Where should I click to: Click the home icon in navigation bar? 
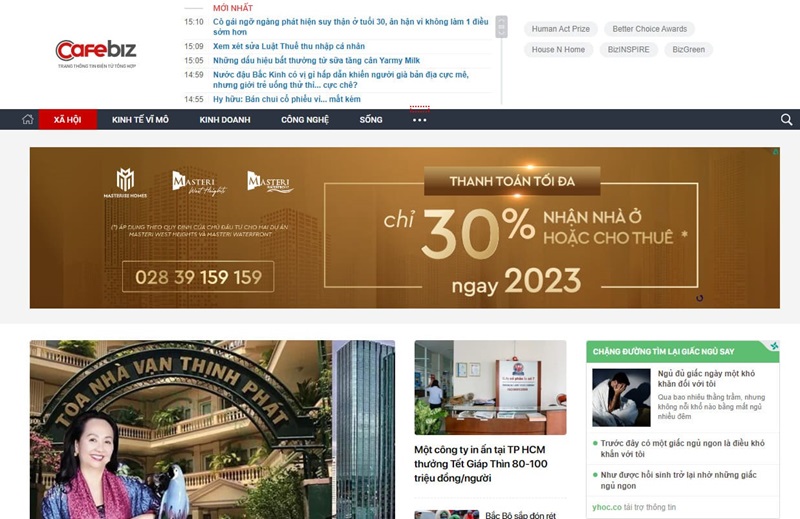(x=28, y=120)
